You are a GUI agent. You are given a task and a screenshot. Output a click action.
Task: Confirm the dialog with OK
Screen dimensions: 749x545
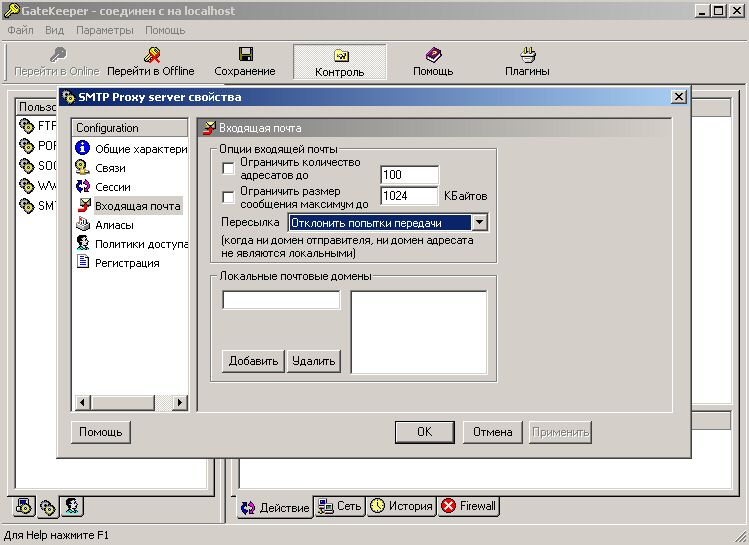point(425,432)
